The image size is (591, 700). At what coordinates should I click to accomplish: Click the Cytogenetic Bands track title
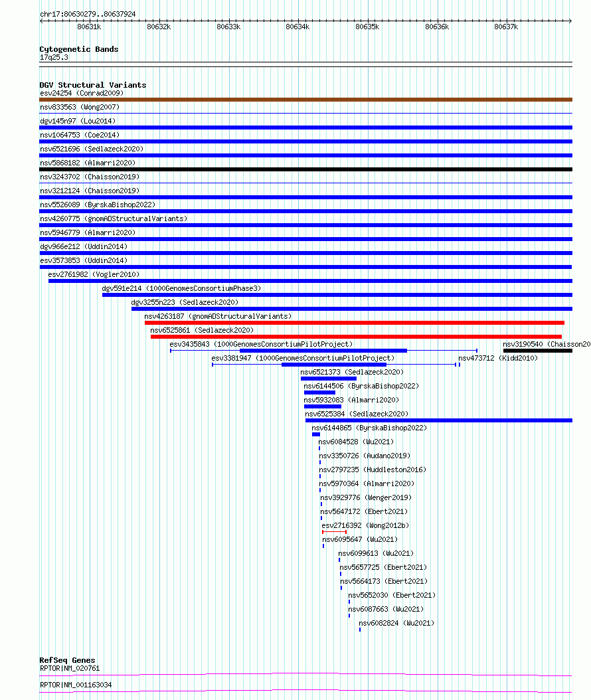pyautogui.click(x=79, y=49)
